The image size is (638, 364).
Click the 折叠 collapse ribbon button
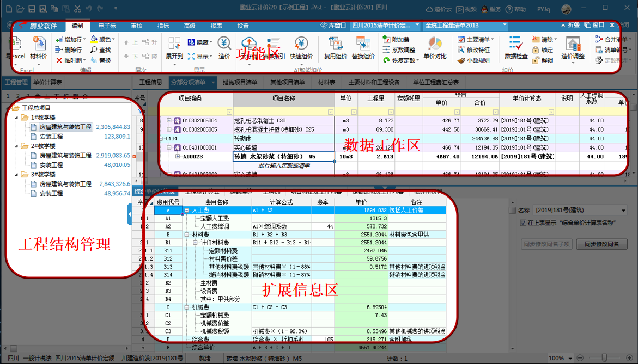[x=570, y=25]
